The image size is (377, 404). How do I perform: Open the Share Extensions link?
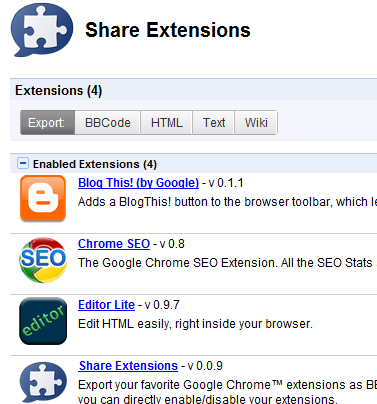pyautogui.click(x=128, y=366)
